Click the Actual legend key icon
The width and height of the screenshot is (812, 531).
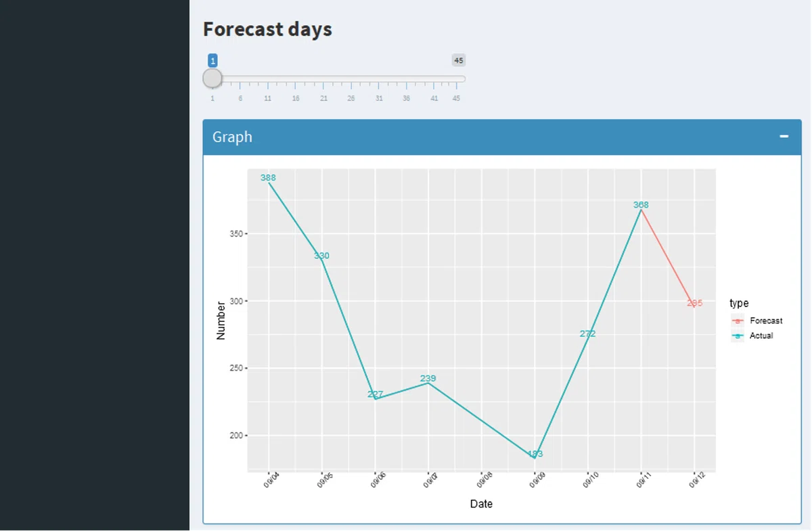coord(738,336)
